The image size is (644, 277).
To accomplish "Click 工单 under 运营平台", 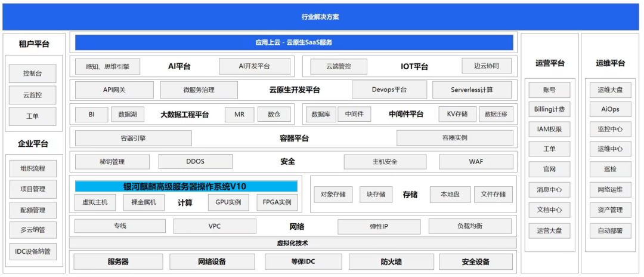I will (x=549, y=149).
